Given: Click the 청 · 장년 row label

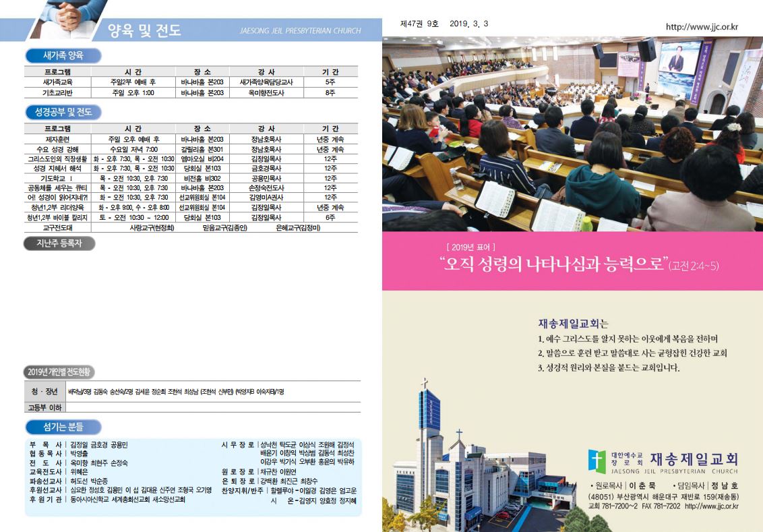Looking at the screenshot, I should pyautogui.click(x=44, y=392).
